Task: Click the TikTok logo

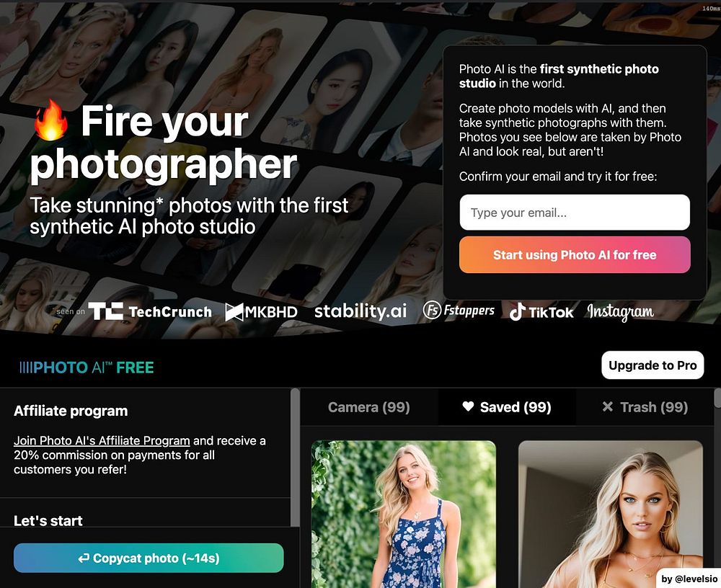Action: tap(541, 312)
